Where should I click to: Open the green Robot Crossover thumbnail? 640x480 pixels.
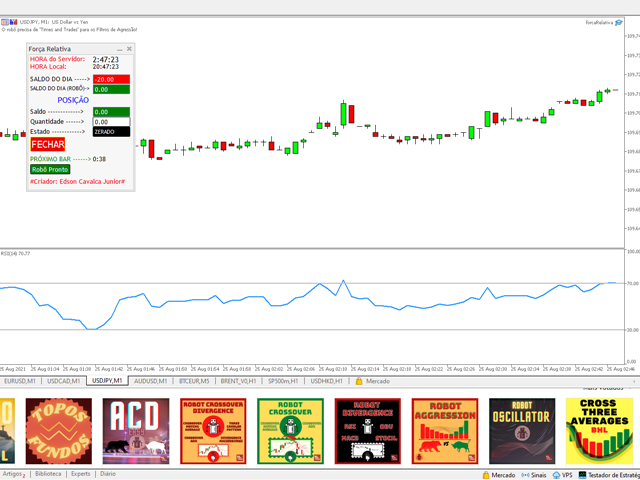click(290, 431)
